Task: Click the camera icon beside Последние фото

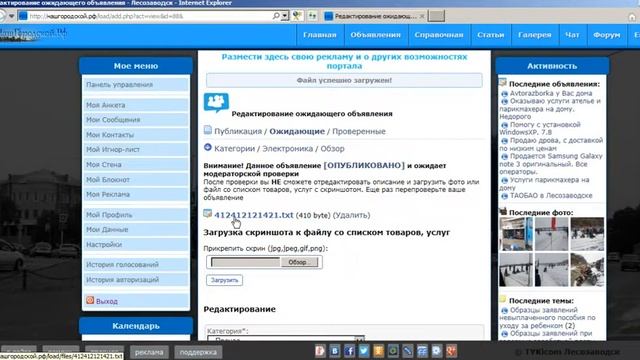Action: click(503, 211)
